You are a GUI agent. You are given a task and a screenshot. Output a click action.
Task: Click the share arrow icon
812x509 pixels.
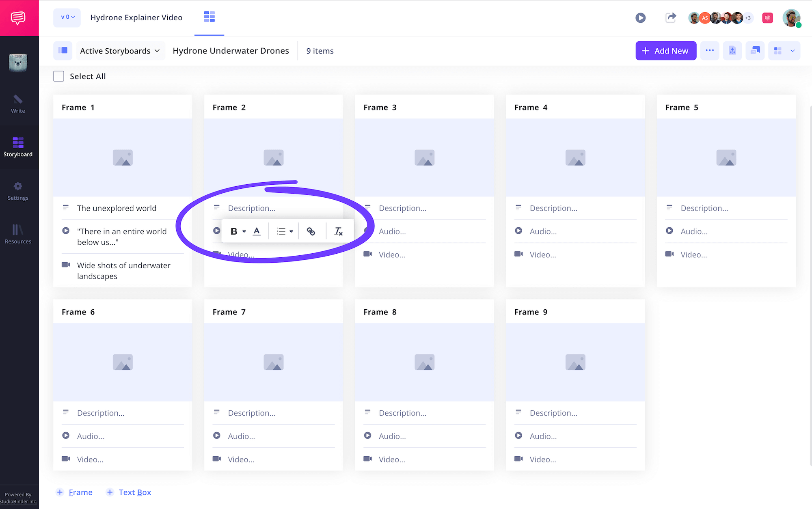coord(671,18)
